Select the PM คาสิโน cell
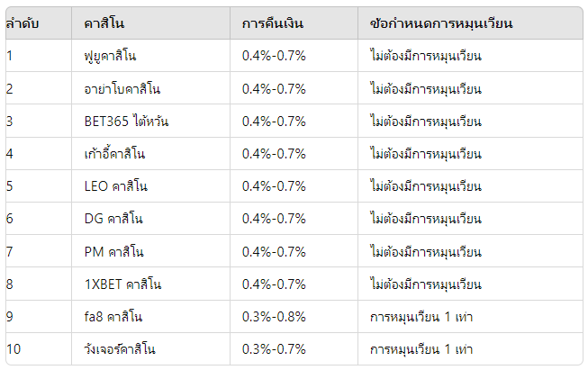 (150, 251)
